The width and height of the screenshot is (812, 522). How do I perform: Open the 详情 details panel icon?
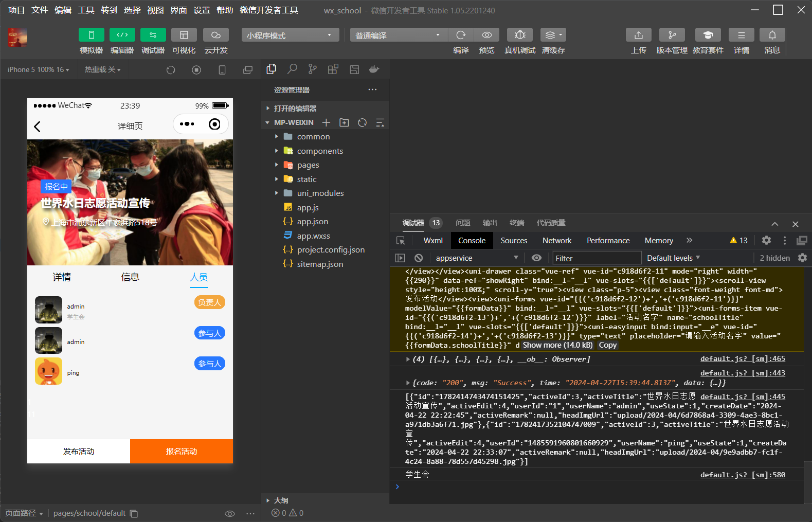tap(742, 34)
